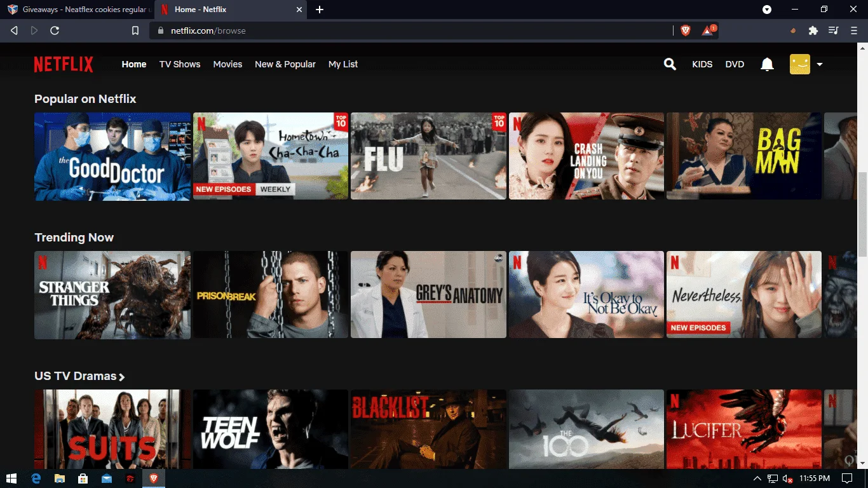Open The Good Doctor thumbnail

pyautogui.click(x=112, y=156)
